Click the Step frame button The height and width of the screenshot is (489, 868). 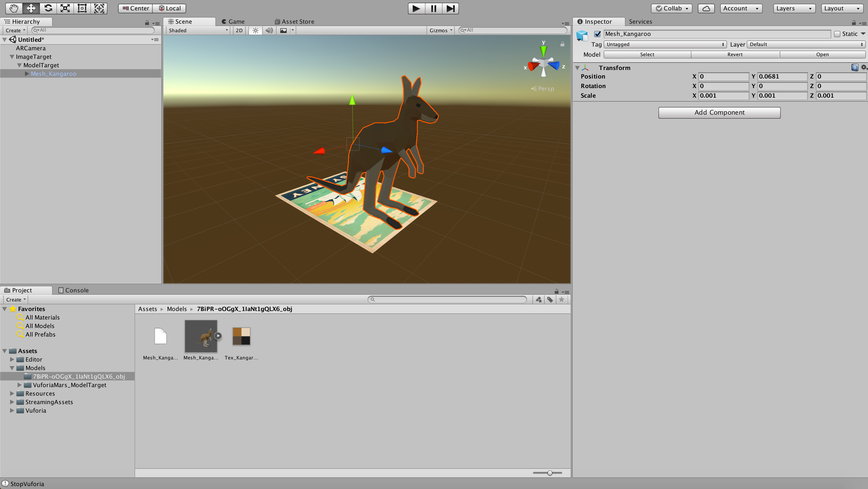(450, 9)
